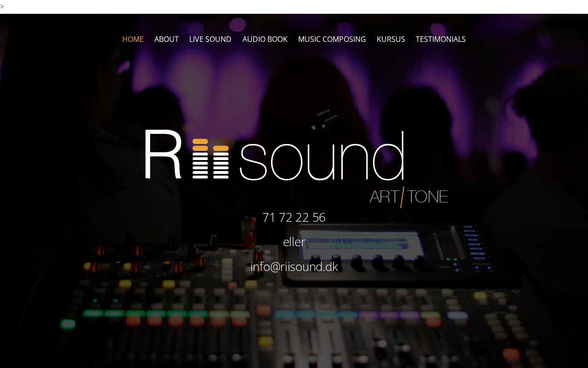Click phone number 71 72 22 56
The height and width of the screenshot is (368, 588).
[294, 217]
